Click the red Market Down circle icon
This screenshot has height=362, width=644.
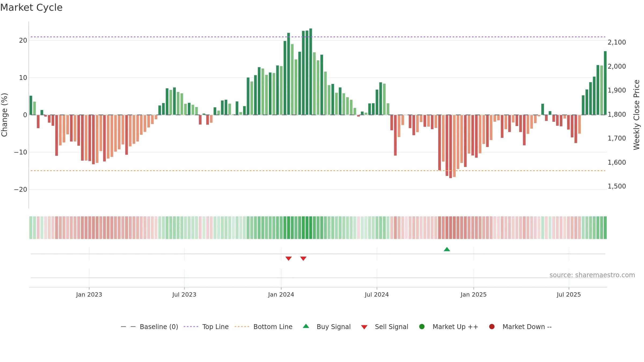492,327
